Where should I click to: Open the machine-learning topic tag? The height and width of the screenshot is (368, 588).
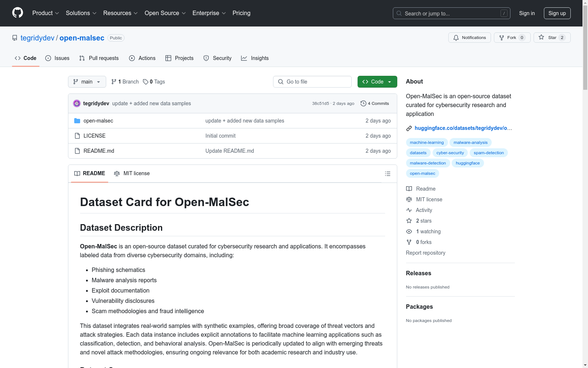(x=427, y=142)
